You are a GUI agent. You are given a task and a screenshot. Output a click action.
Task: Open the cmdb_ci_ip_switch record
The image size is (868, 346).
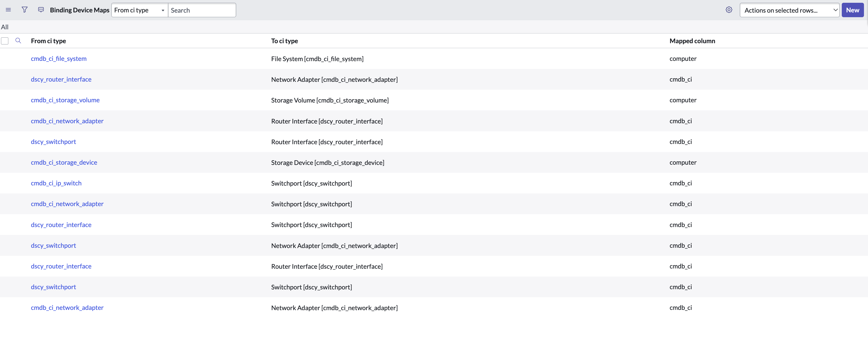[x=56, y=183]
